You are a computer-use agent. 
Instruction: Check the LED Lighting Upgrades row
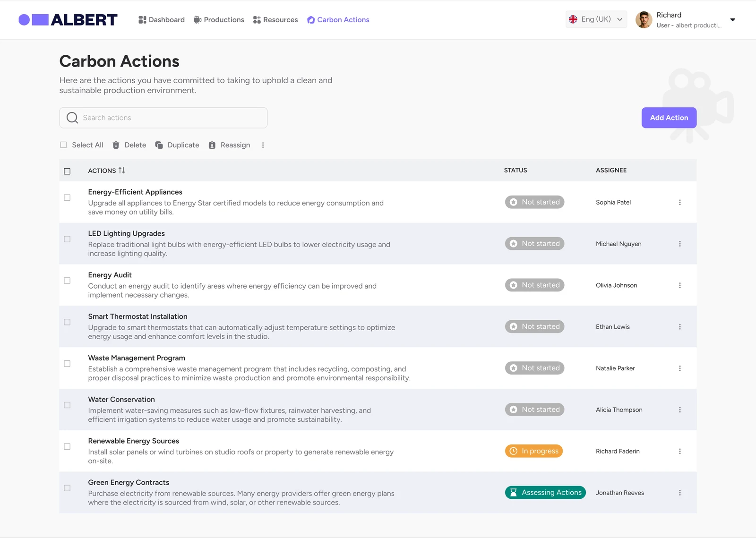[x=67, y=239]
